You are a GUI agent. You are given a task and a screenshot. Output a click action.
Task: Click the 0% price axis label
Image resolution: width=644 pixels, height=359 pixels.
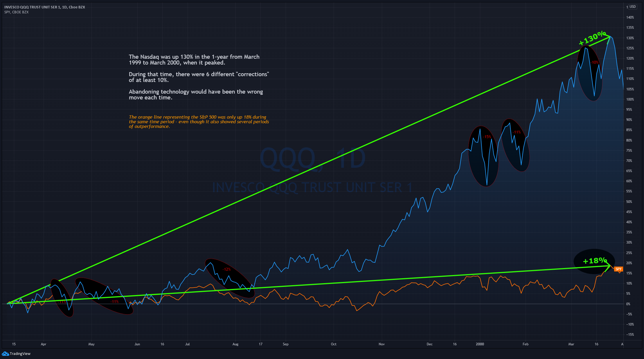628,304
